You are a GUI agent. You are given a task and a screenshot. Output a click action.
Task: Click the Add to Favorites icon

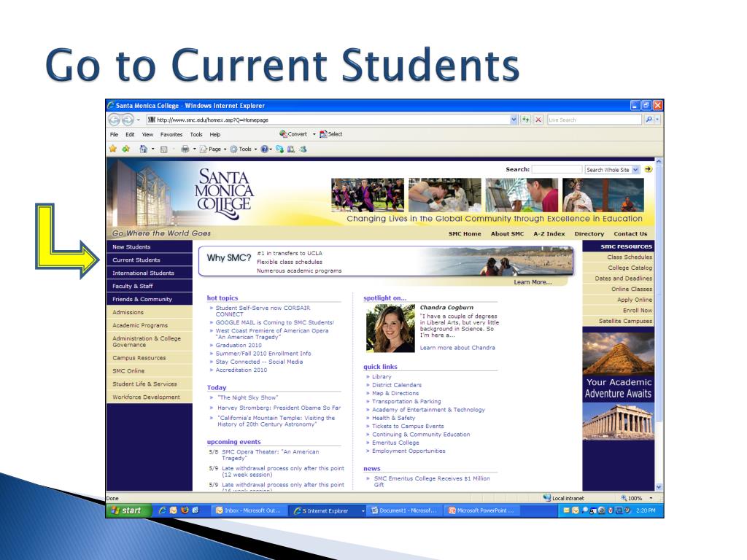125,149
